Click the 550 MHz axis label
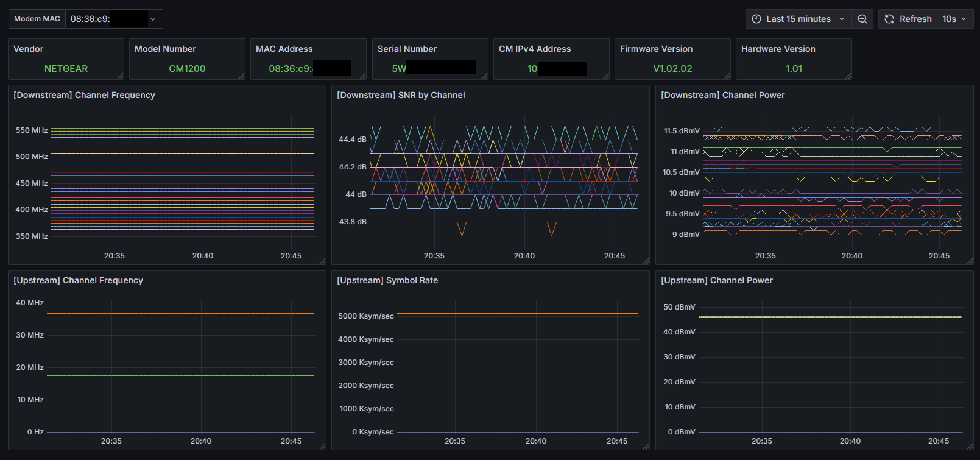Image resolution: width=980 pixels, height=460 pixels. click(32, 130)
